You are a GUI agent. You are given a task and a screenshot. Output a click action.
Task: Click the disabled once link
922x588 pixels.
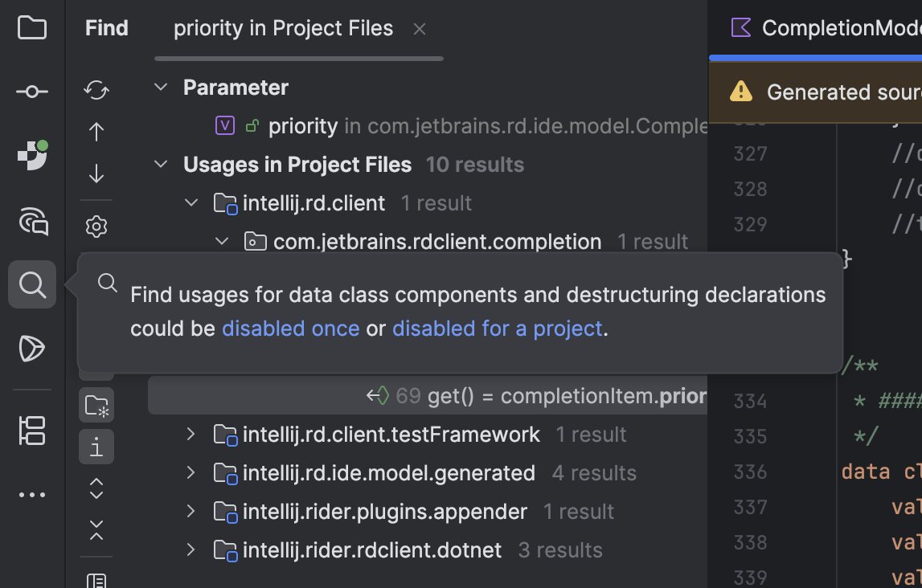coord(290,328)
